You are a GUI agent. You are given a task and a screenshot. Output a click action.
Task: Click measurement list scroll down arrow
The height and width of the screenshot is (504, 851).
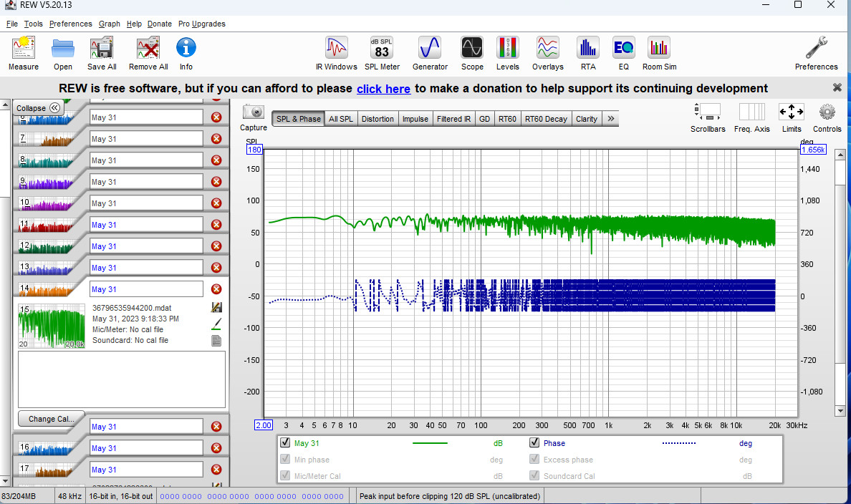[x=5, y=480]
